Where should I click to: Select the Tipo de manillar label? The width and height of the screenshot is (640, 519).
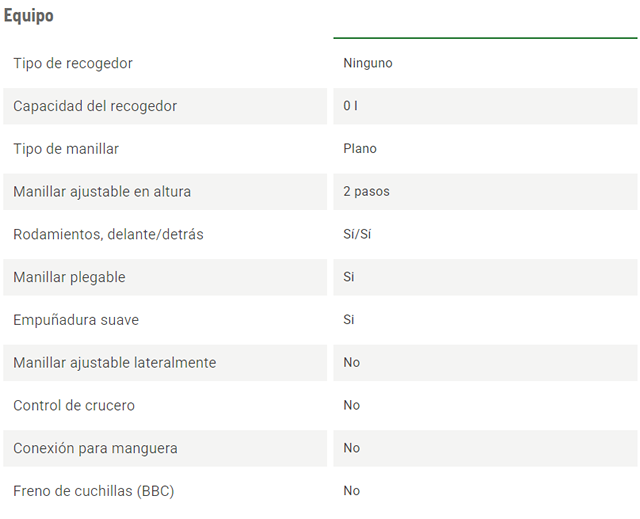point(66,149)
